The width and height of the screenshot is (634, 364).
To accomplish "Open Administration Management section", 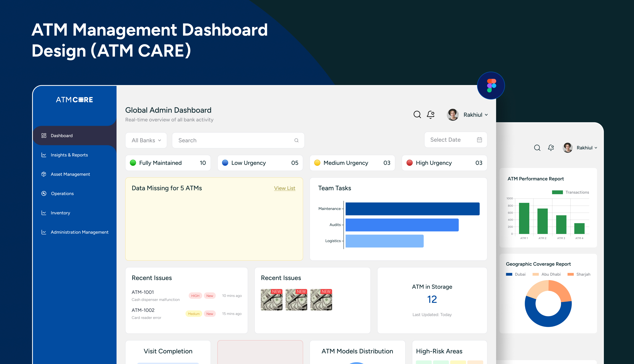I will 79,232.
